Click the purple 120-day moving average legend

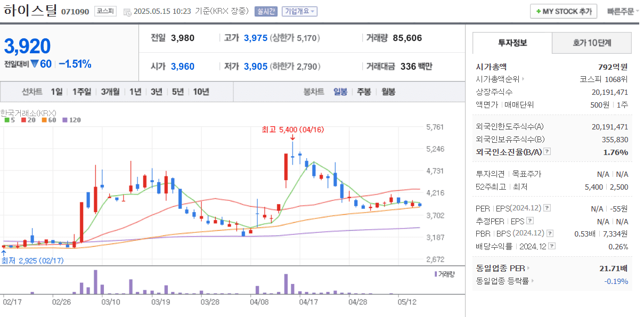(x=71, y=120)
